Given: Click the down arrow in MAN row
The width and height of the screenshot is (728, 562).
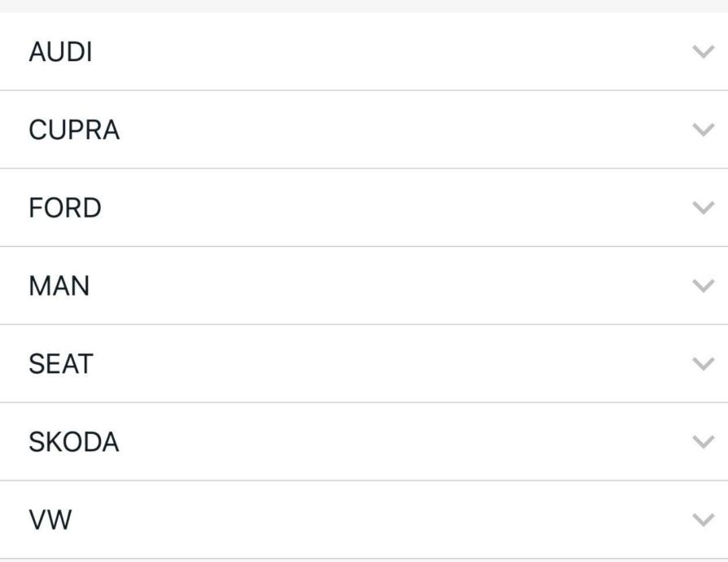Looking at the screenshot, I should 702,286.
